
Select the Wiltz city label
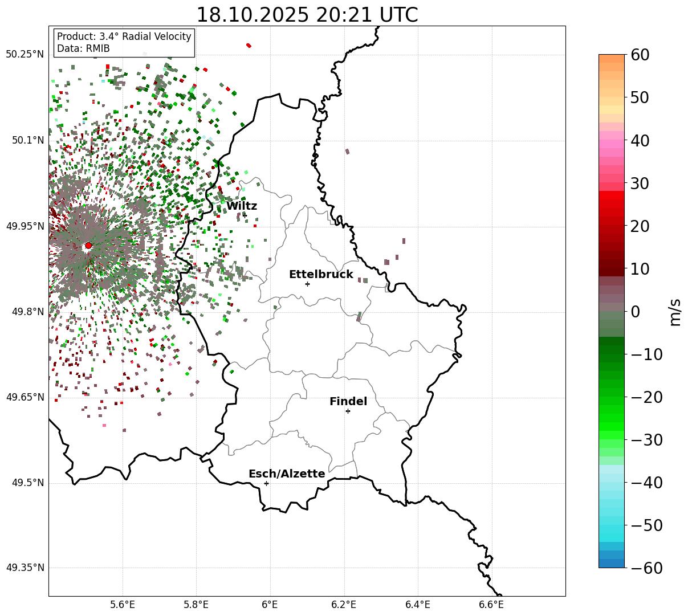(x=242, y=206)
